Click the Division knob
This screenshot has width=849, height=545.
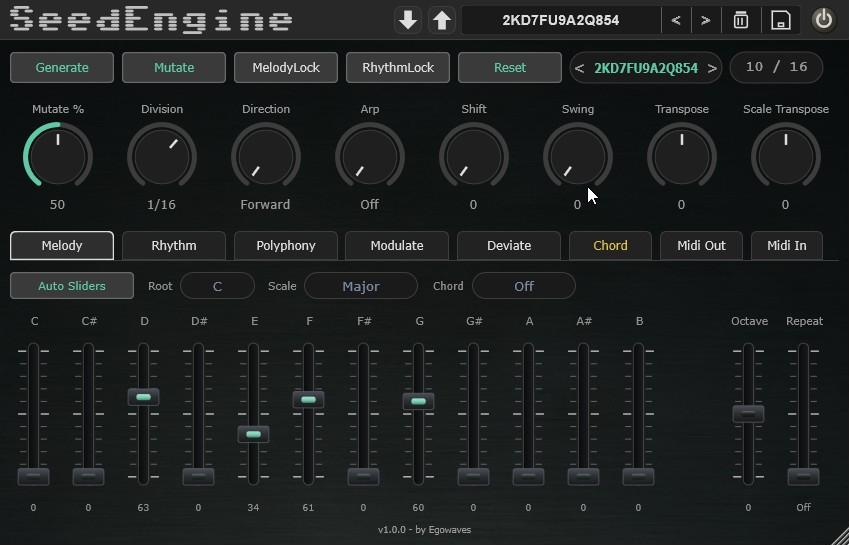(162, 157)
